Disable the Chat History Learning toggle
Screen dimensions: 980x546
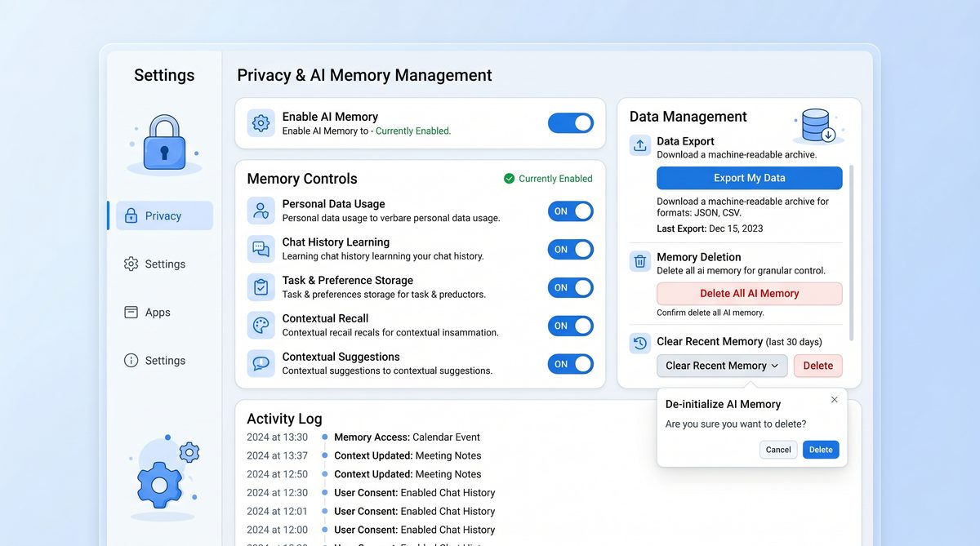[571, 249]
